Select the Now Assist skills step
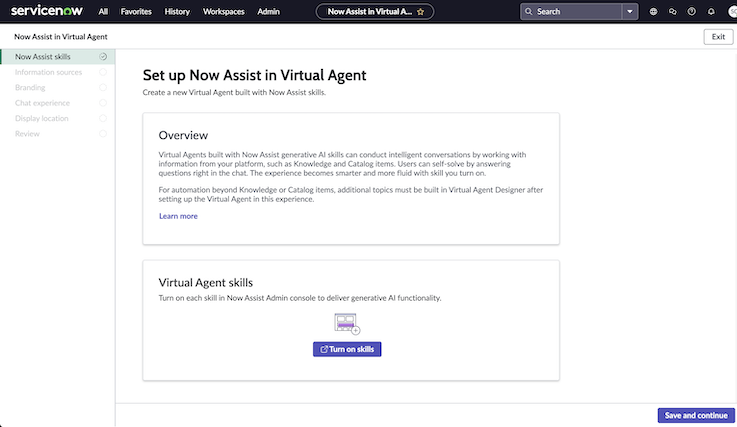Screen dimensions: 737x427 pos(57,56)
